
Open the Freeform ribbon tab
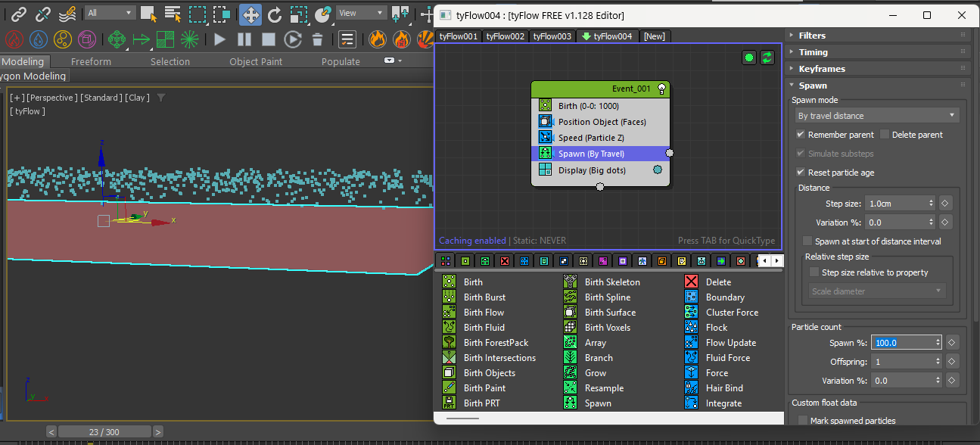91,62
